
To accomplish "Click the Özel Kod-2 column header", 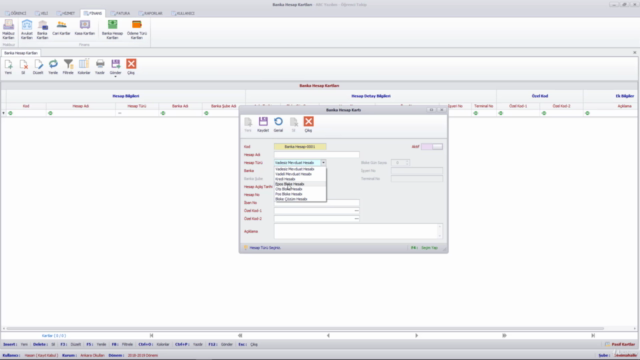I will 562,106.
